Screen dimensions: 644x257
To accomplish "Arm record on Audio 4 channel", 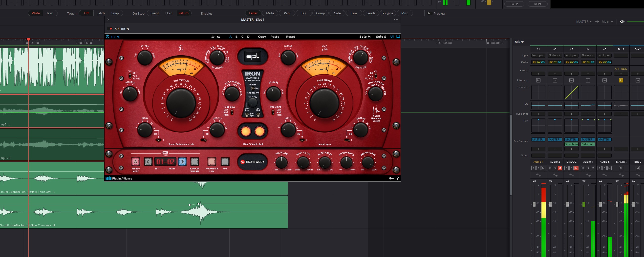I will click(x=583, y=168).
